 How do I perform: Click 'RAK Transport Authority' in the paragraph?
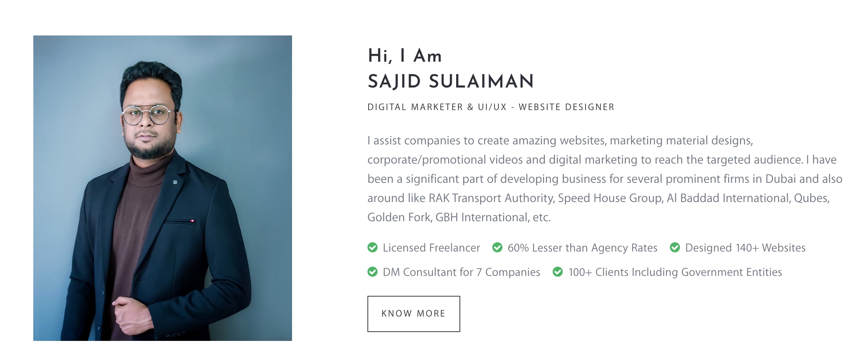tap(491, 198)
